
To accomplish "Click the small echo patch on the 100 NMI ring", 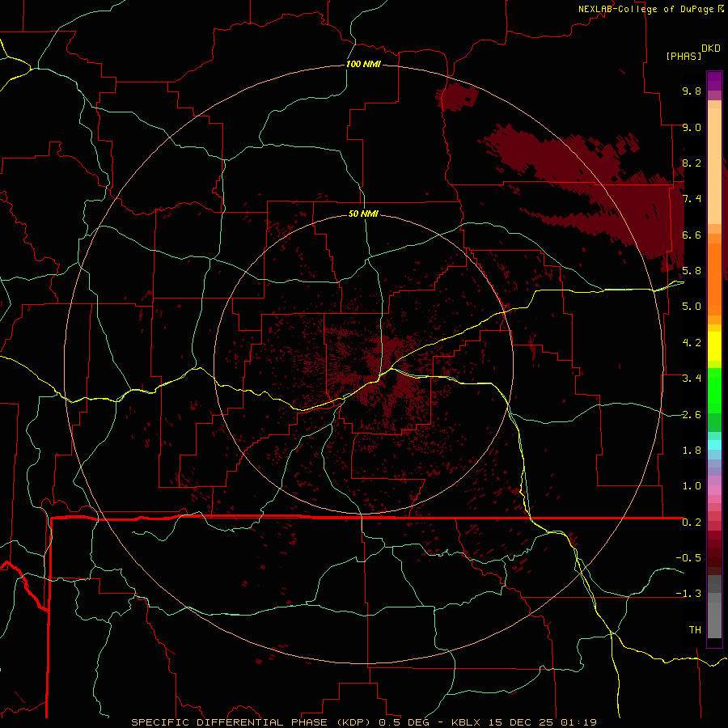I will (x=457, y=96).
